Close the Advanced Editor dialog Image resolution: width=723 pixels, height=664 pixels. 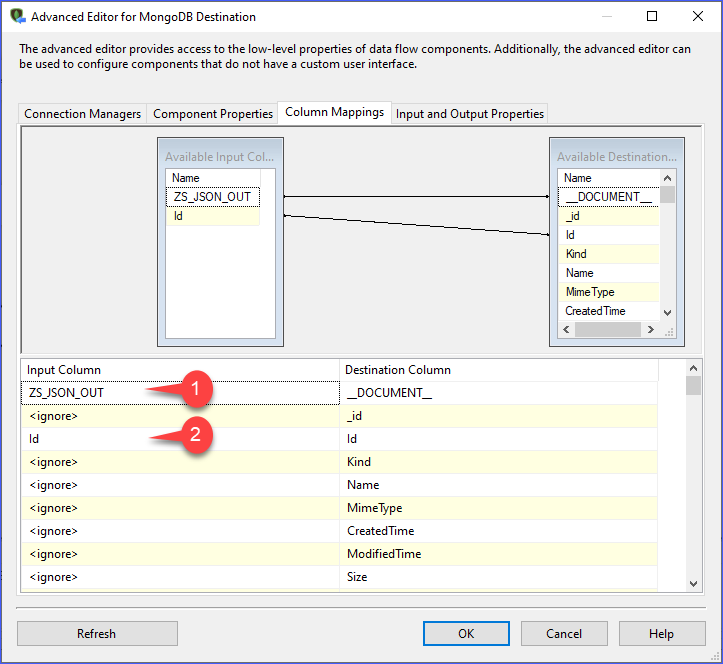[698, 16]
